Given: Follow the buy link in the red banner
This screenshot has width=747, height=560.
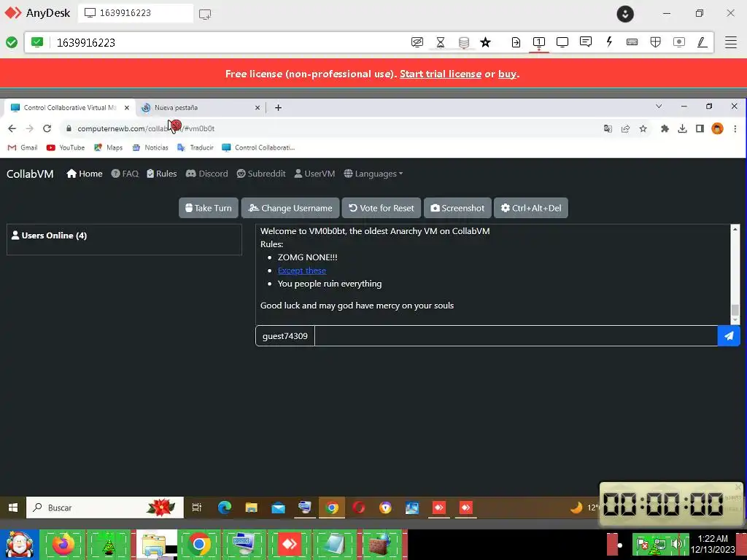Looking at the screenshot, I should point(508,74).
